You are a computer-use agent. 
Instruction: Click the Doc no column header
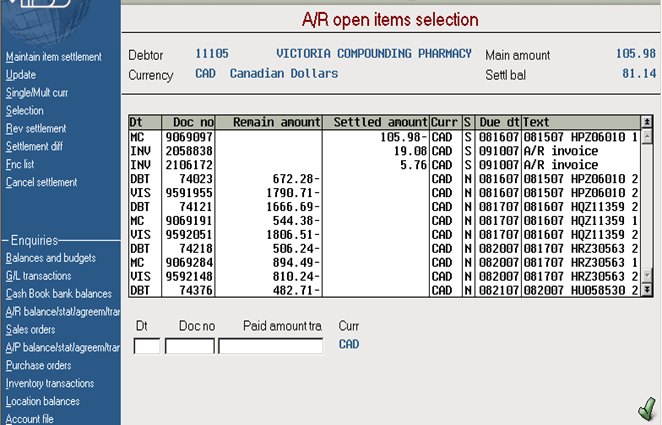pyautogui.click(x=188, y=122)
